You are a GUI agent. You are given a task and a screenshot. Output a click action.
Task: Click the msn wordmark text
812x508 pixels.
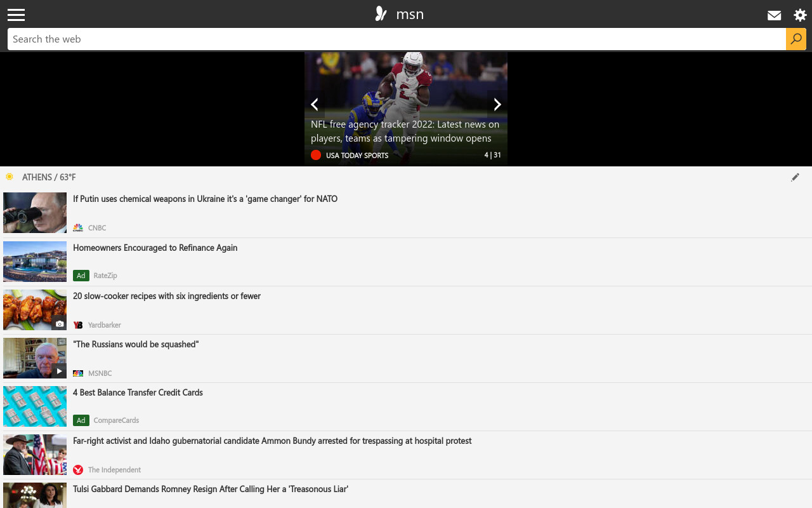pyautogui.click(x=410, y=14)
